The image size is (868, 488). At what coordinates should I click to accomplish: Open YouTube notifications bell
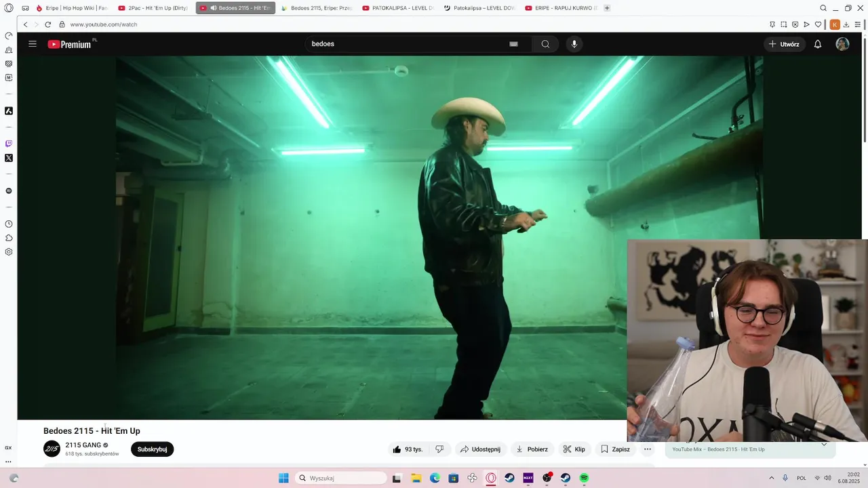pos(818,44)
